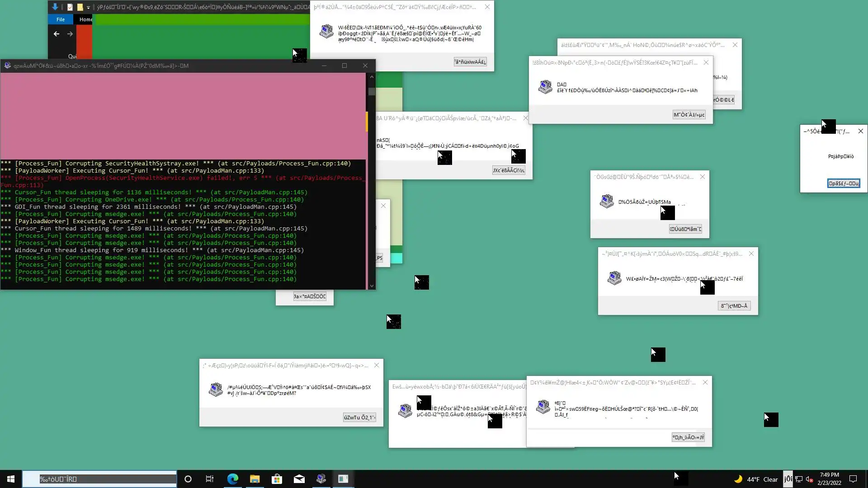Screen dimensions: 868x488
Task: Click the Task View icon
Action: (x=210, y=479)
